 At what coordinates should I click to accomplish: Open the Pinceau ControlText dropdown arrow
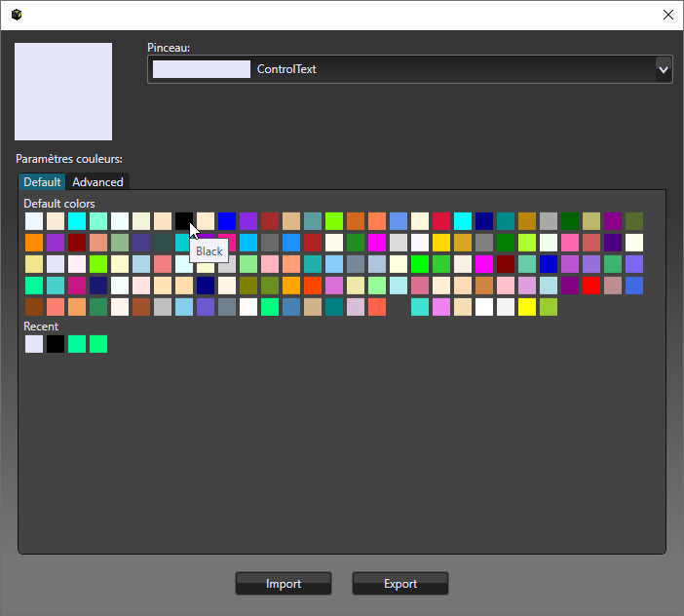664,69
